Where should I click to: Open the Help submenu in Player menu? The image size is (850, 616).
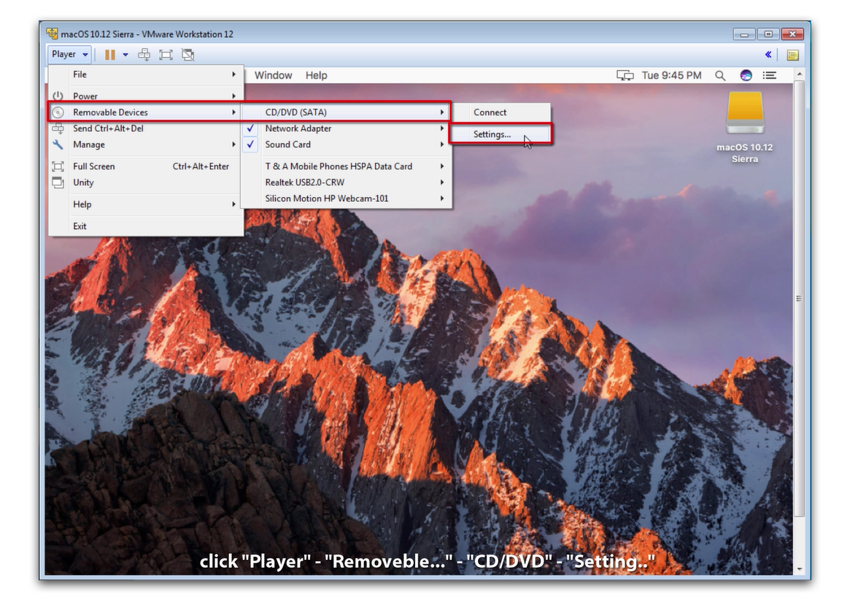(145, 204)
